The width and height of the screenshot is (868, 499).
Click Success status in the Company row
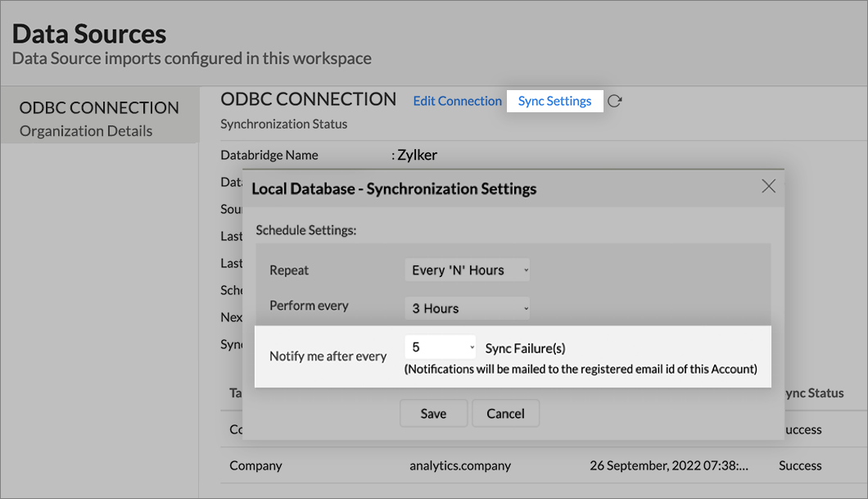(799, 465)
